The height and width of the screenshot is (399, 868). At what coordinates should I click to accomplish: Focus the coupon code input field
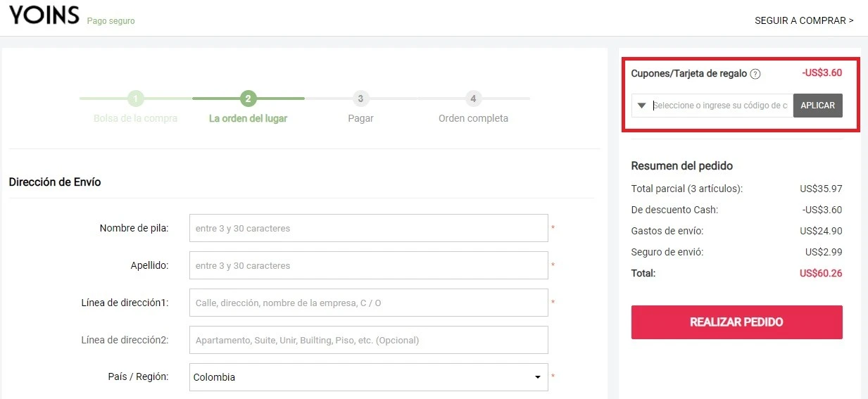(720, 106)
